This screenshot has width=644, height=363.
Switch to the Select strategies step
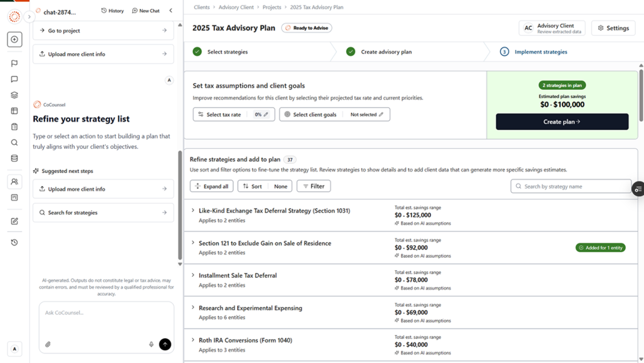pyautogui.click(x=227, y=52)
